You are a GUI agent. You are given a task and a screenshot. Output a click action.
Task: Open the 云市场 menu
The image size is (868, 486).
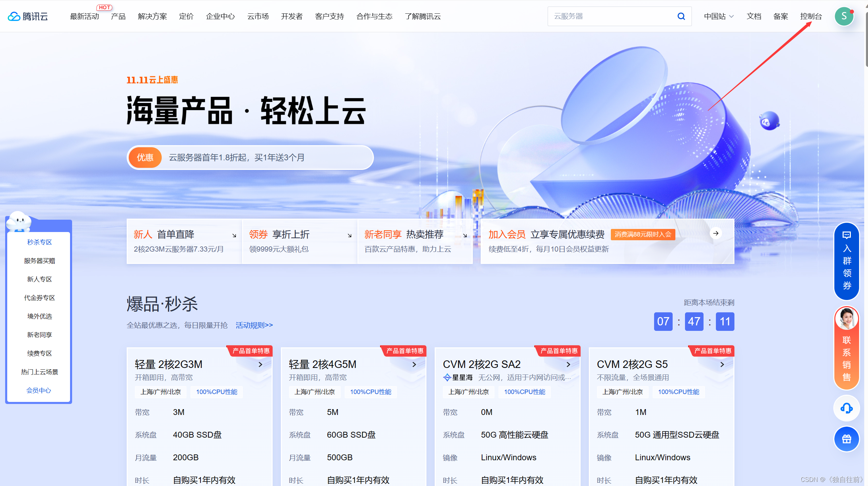258,16
